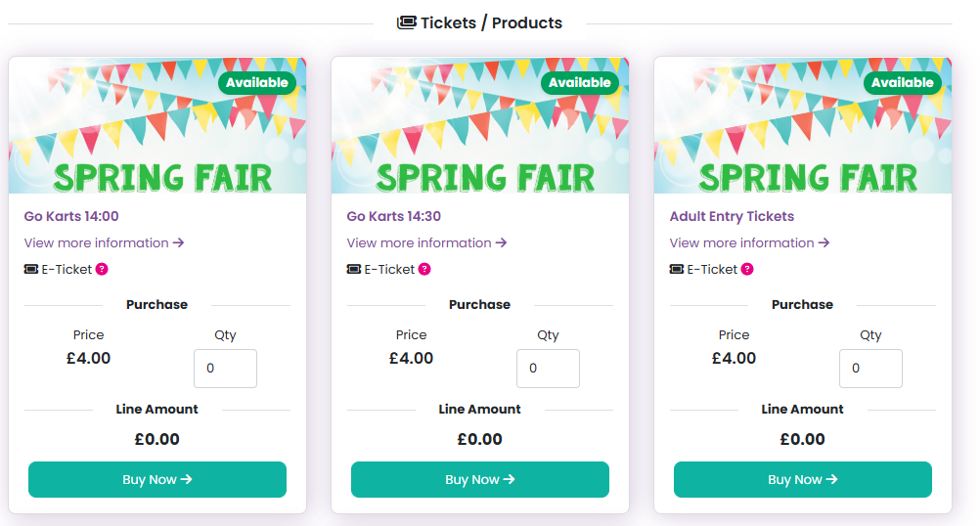Viewport: 980px width, 526px height.
Task: Click the E-Ticket help icon for Go Karts 14:30
Action: coord(424,269)
